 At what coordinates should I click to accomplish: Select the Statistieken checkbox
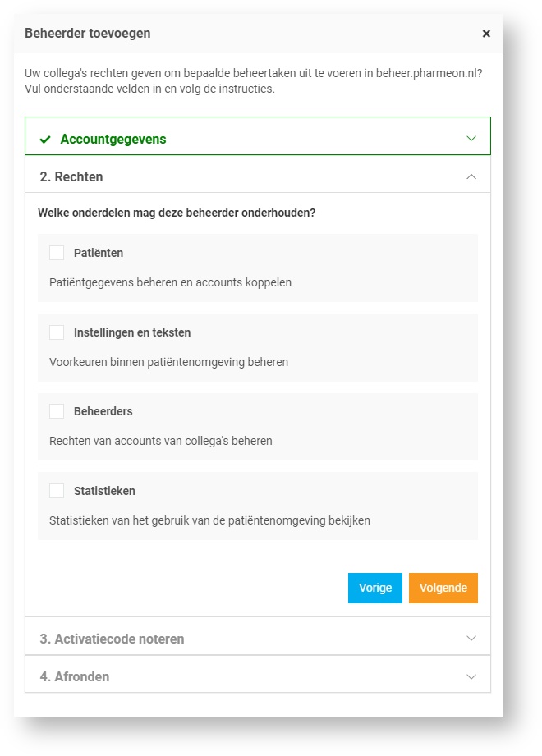(x=57, y=491)
